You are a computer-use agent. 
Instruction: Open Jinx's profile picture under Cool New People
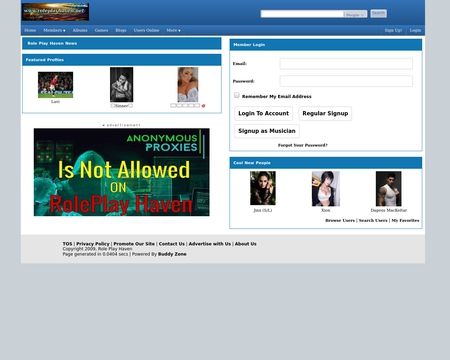coord(263,188)
